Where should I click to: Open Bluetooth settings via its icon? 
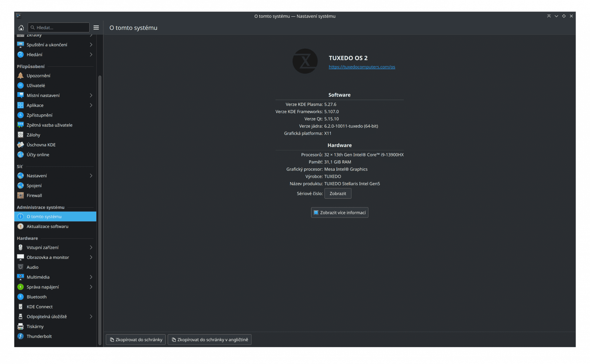pos(21,297)
